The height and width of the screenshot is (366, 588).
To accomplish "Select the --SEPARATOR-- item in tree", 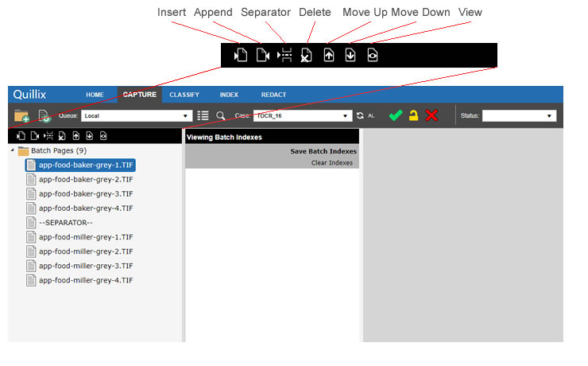I will pos(66,222).
